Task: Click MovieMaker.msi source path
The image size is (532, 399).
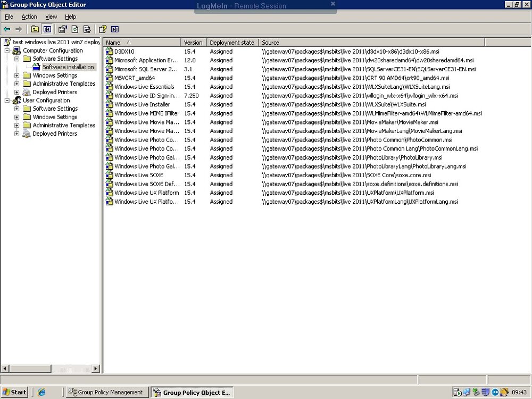Action: [350, 122]
